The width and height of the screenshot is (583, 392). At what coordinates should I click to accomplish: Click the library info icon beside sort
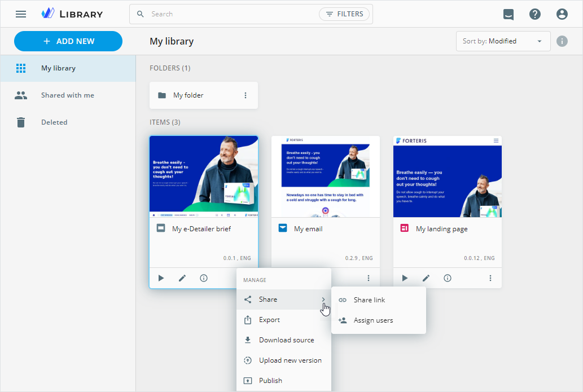(562, 41)
